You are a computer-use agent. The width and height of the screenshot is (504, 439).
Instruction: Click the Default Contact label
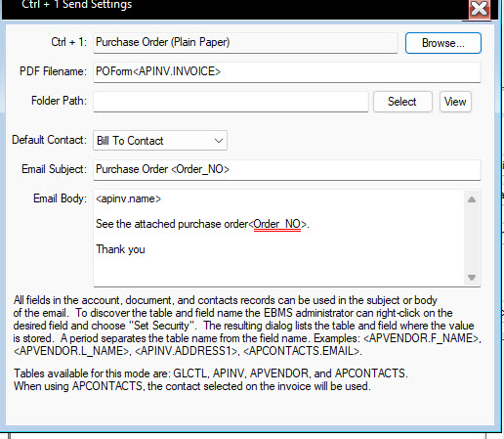click(x=49, y=140)
